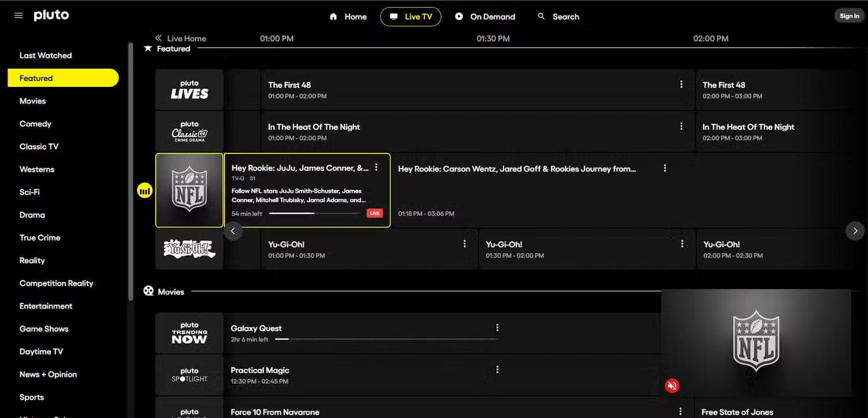Image resolution: width=868 pixels, height=418 pixels.
Task: Open the NFL mini player video
Action: click(x=756, y=342)
